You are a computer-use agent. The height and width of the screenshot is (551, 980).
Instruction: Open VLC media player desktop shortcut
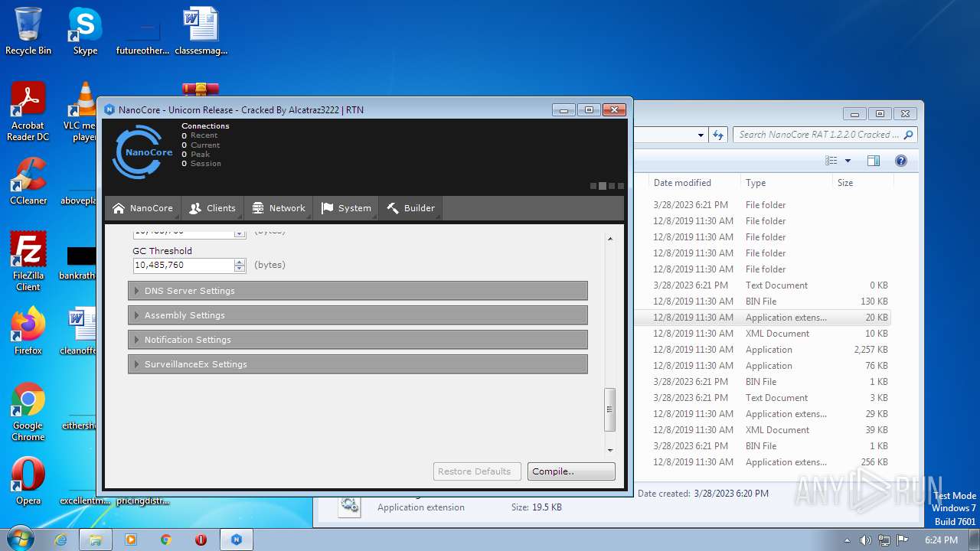[83, 112]
